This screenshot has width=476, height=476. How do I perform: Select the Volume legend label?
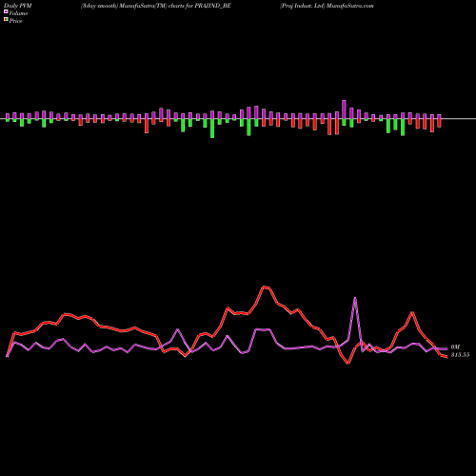coord(18,13)
